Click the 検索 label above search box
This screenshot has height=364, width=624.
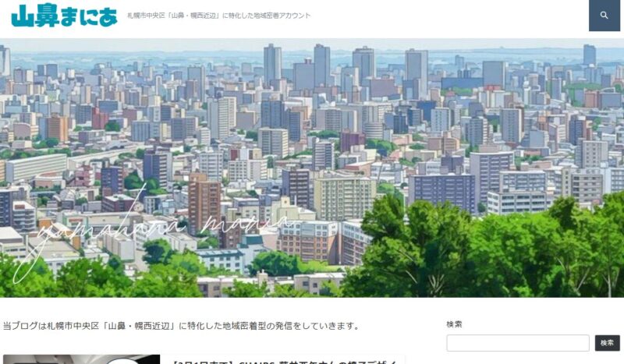coord(454,324)
